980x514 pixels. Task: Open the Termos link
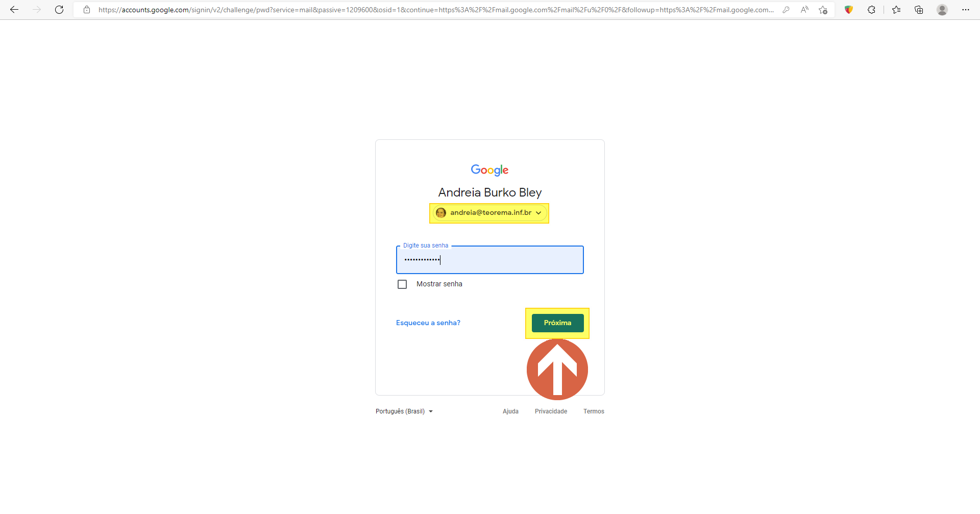pos(594,411)
